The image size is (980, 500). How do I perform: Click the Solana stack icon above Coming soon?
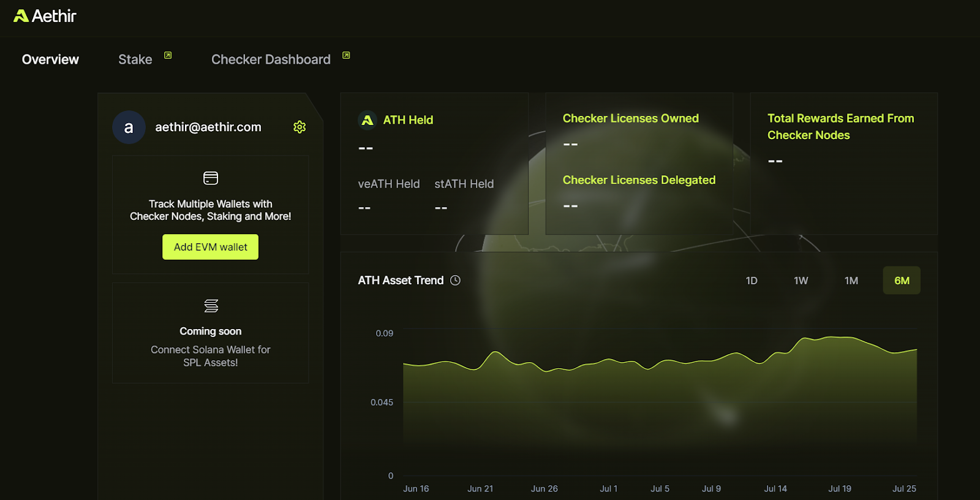[211, 305]
